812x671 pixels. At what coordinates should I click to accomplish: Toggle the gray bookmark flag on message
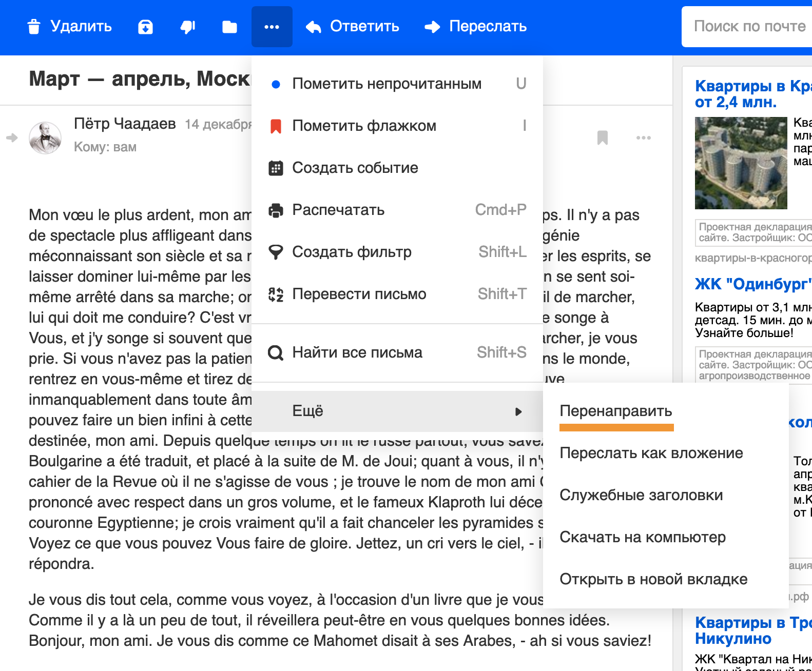(603, 137)
